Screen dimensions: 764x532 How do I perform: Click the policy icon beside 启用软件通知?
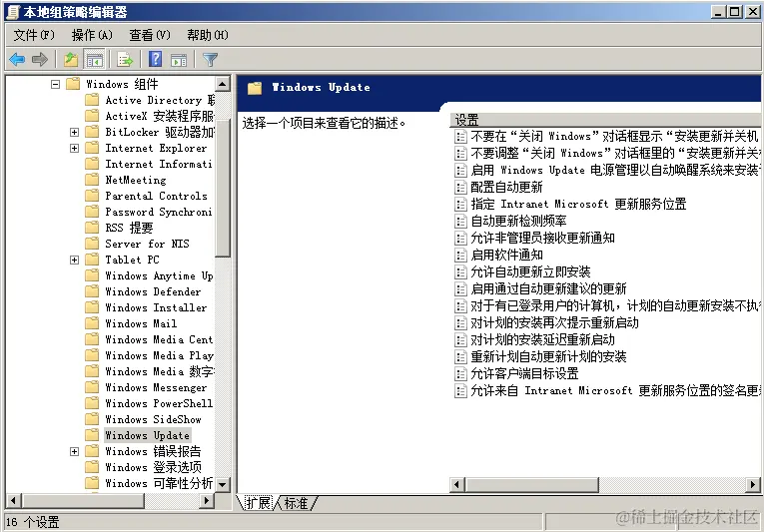pyautogui.click(x=460, y=255)
